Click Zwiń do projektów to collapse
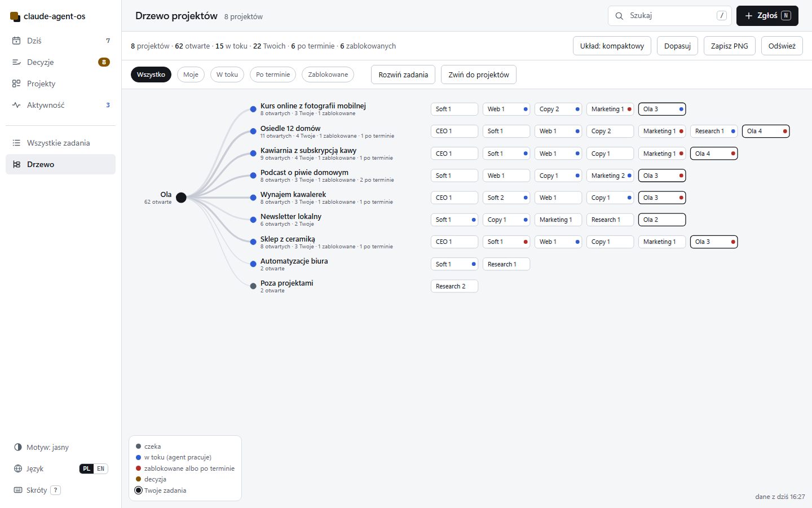Viewport: 812px width, 508px height. (479, 75)
